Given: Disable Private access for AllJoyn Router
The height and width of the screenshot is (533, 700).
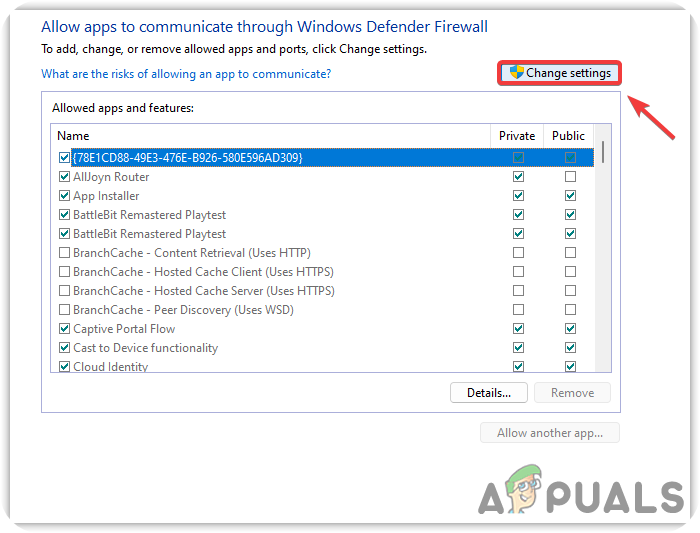Looking at the screenshot, I should tap(518, 177).
